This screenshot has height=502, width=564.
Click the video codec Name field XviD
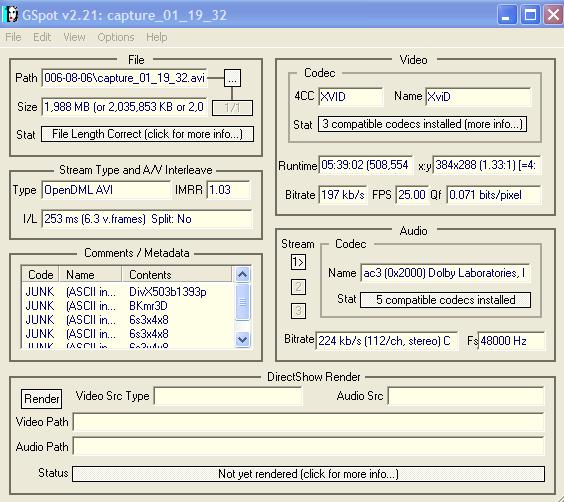point(478,96)
